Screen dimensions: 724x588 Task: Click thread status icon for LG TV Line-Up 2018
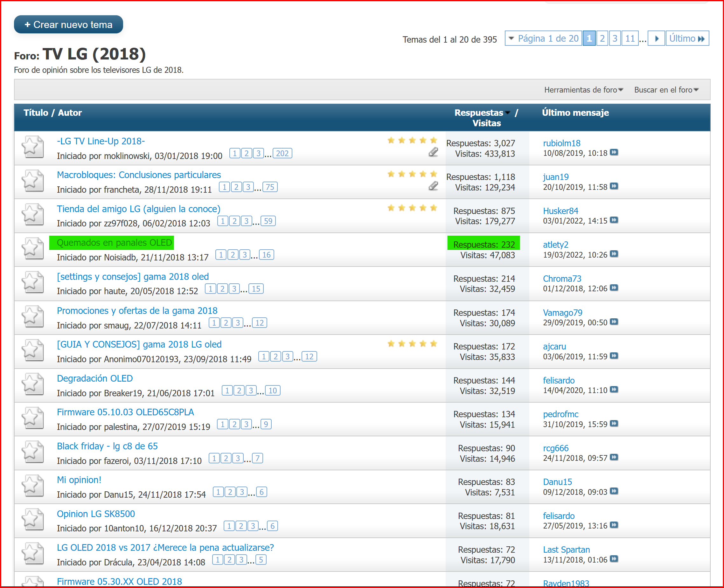point(33,147)
